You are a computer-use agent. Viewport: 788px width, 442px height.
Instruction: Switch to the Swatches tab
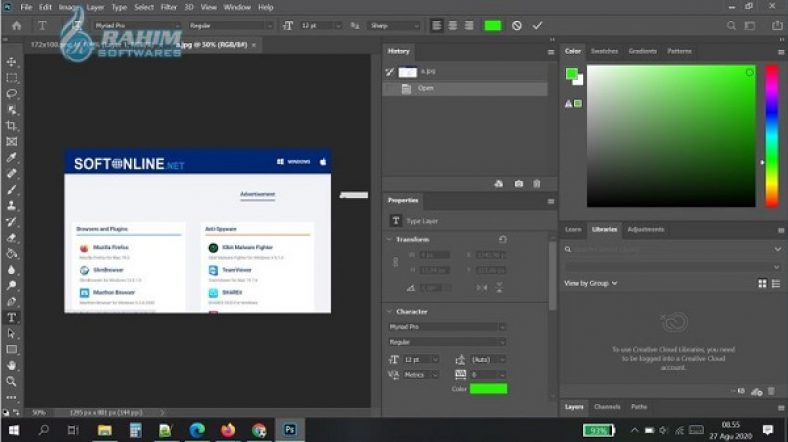tap(604, 51)
